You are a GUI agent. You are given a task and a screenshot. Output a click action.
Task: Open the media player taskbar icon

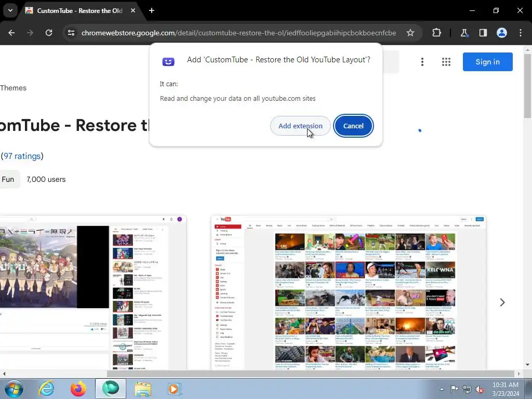[175, 389]
